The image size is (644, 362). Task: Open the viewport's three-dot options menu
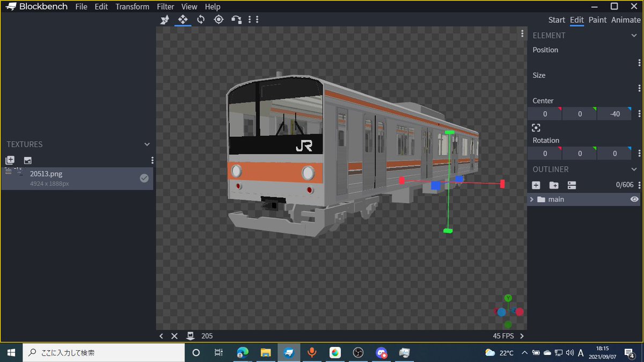pyautogui.click(x=522, y=33)
